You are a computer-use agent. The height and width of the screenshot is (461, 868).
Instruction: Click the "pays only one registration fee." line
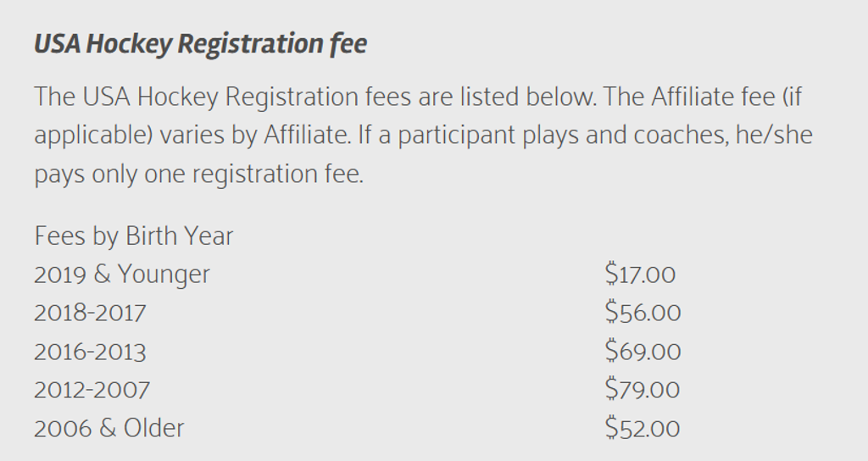tap(198, 175)
